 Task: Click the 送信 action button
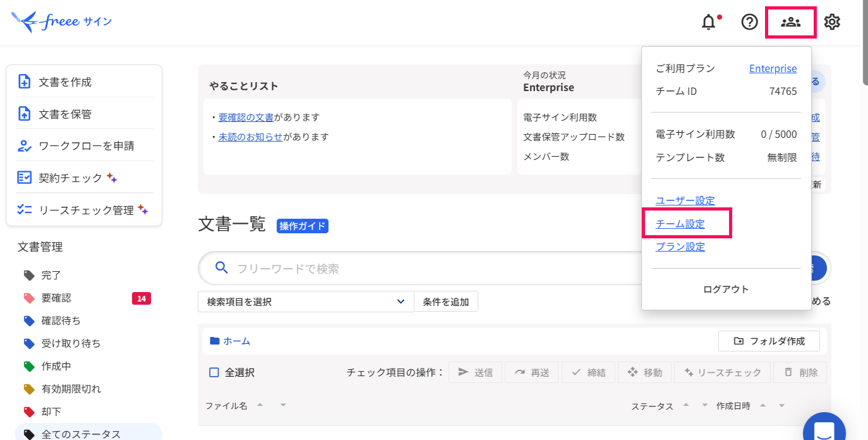point(475,372)
